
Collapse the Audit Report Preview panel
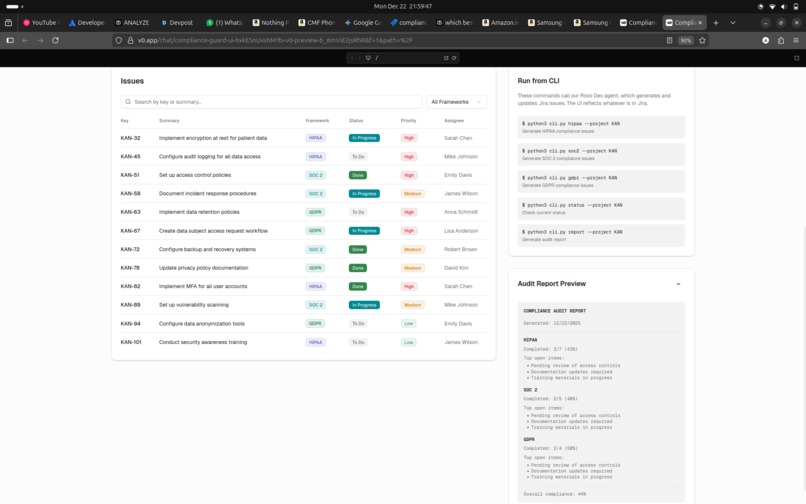coord(678,284)
